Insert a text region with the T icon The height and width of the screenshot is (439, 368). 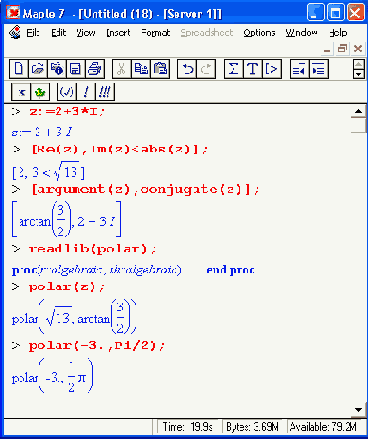point(253,69)
